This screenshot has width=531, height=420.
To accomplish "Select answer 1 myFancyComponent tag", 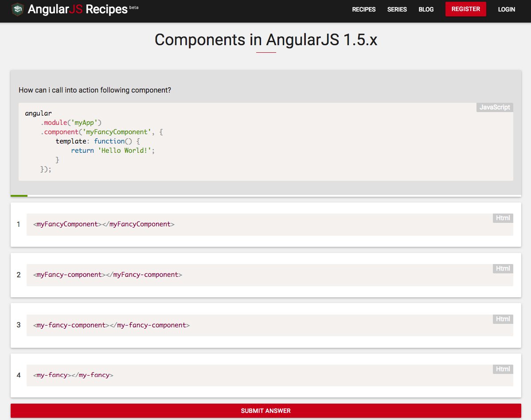I will [x=266, y=224].
